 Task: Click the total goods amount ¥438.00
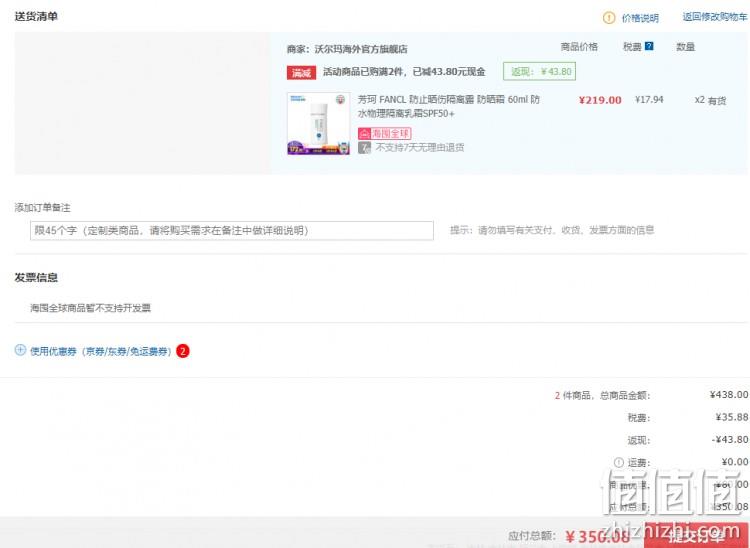(729, 395)
